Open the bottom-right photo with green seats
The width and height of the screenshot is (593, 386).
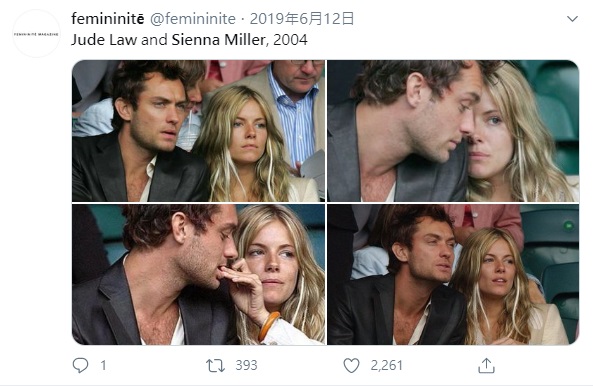tap(453, 274)
